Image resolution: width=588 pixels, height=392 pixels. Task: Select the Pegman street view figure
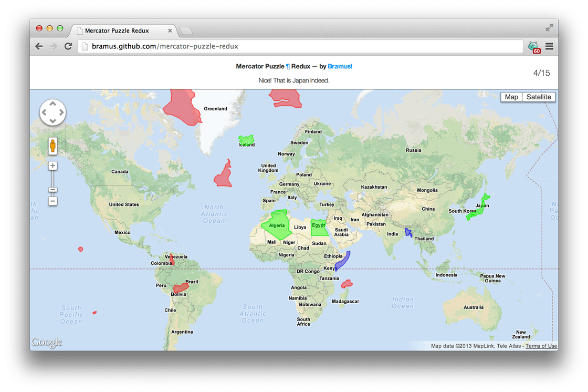[x=52, y=146]
